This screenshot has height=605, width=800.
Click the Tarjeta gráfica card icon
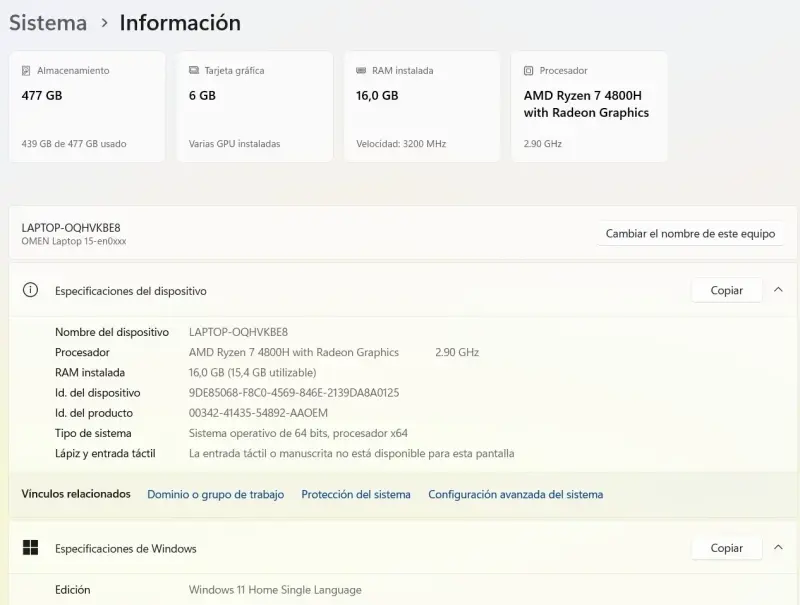tap(194, 70)
